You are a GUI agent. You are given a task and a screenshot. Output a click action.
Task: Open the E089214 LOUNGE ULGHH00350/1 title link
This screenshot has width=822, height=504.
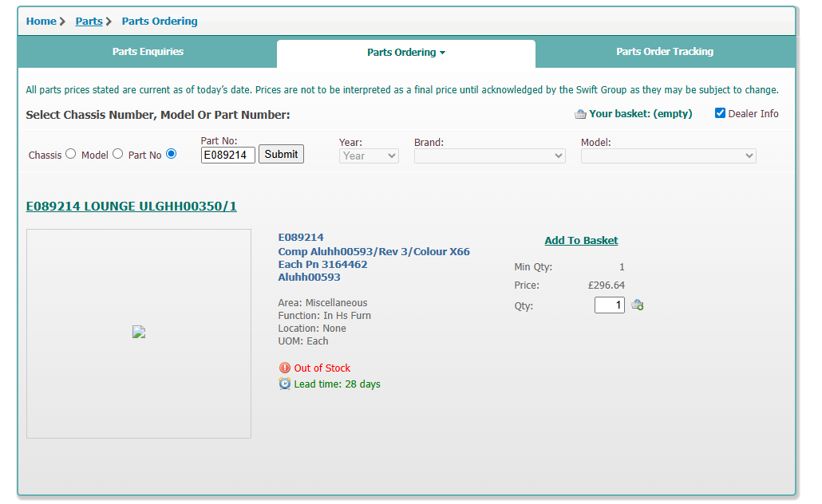132,207
